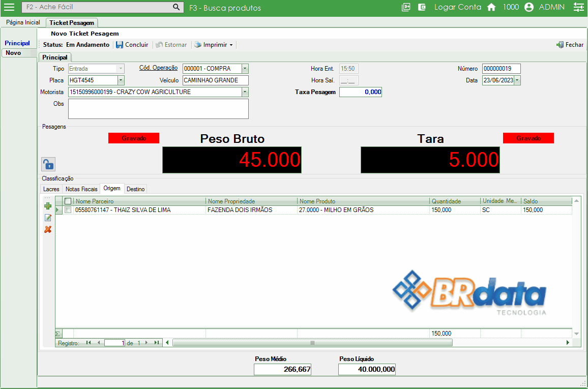Switch to the Notas Fiscais tab

[x=81, y=189]
